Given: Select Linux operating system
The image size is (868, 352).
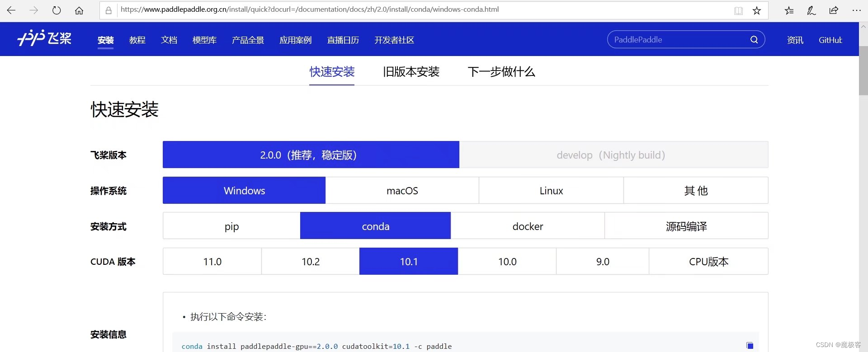Looking at the screenshot, I should tap(551, 190).
